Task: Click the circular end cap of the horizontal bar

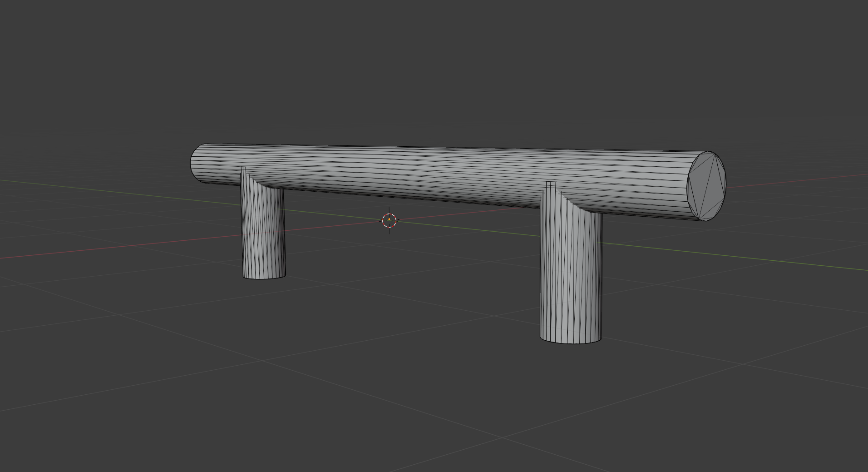Action: [706, 186]
